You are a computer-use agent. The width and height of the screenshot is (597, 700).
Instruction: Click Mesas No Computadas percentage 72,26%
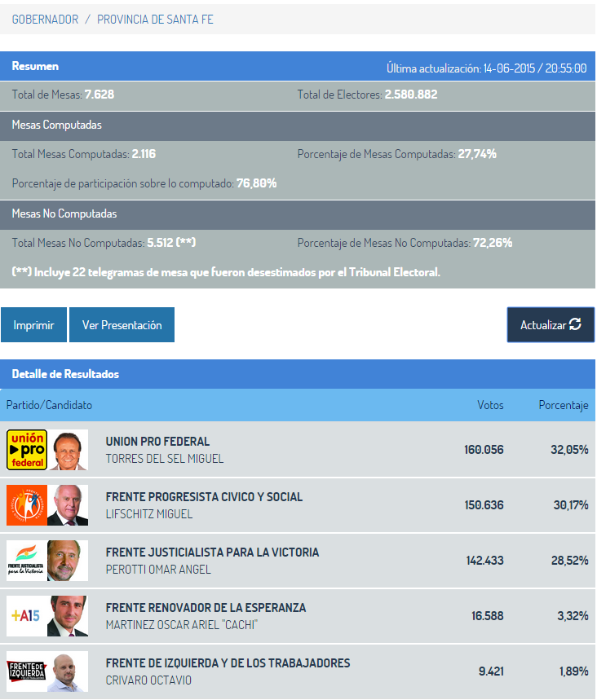click(x=493, y=243)
